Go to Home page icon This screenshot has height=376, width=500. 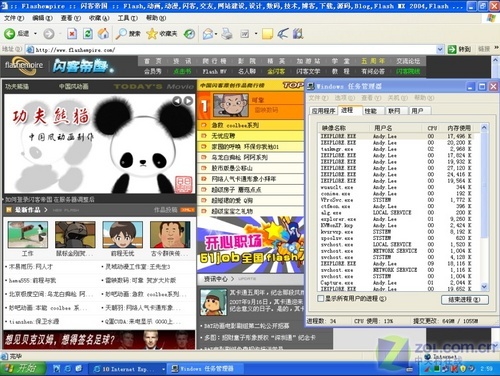pos(103,33)
